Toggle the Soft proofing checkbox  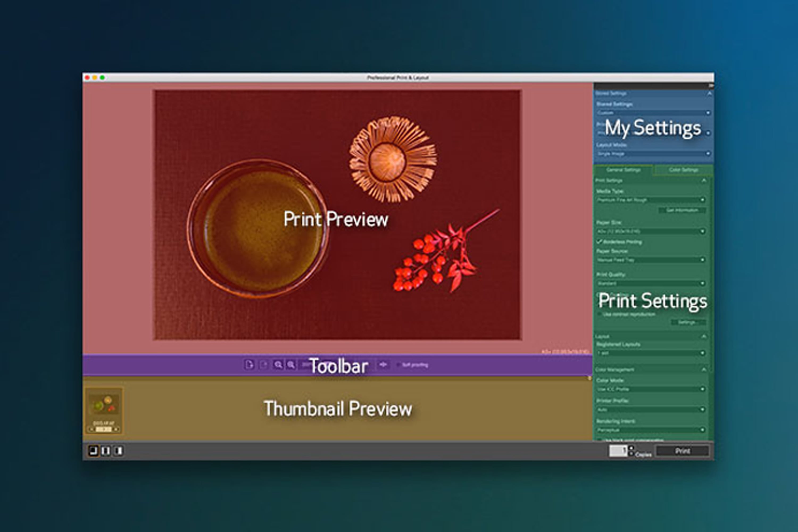tap(398, 365)
